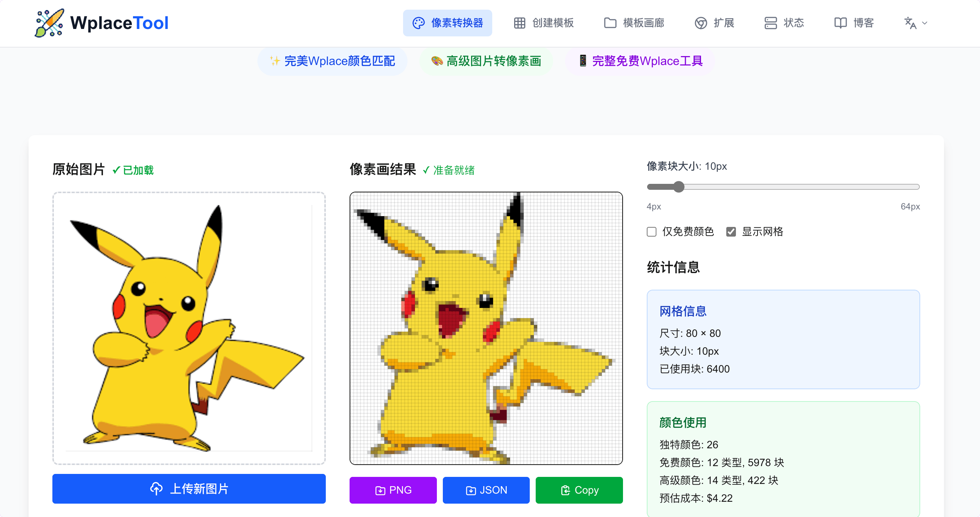
Task: Disable the 显示网格 checkbox
Action: point(731,232)
